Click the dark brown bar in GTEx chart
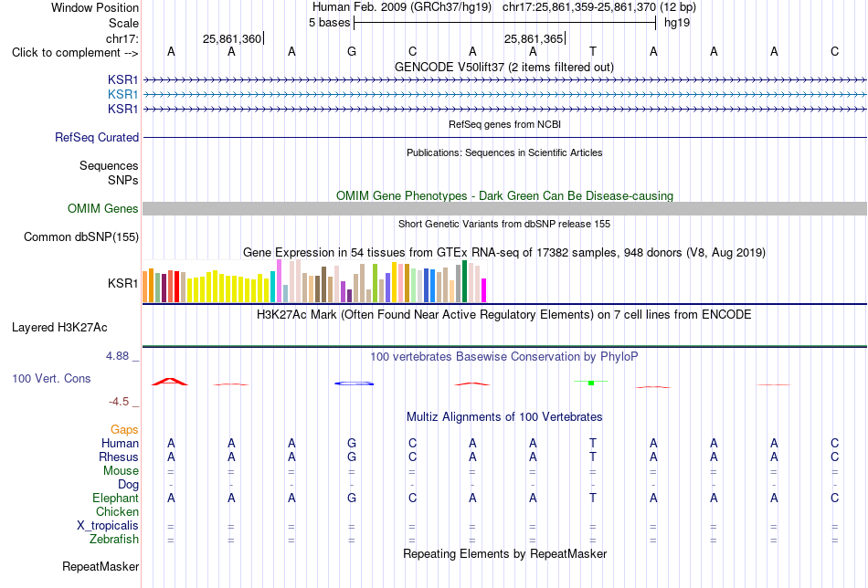Viewport: 868px width, 588px height. click(x=323, y=284)
